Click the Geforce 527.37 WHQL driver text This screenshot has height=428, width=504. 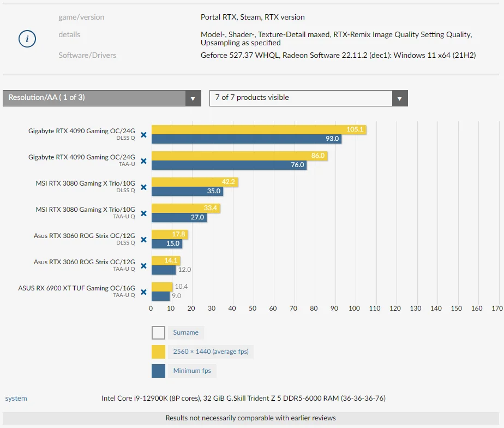[x=338, y=55]
